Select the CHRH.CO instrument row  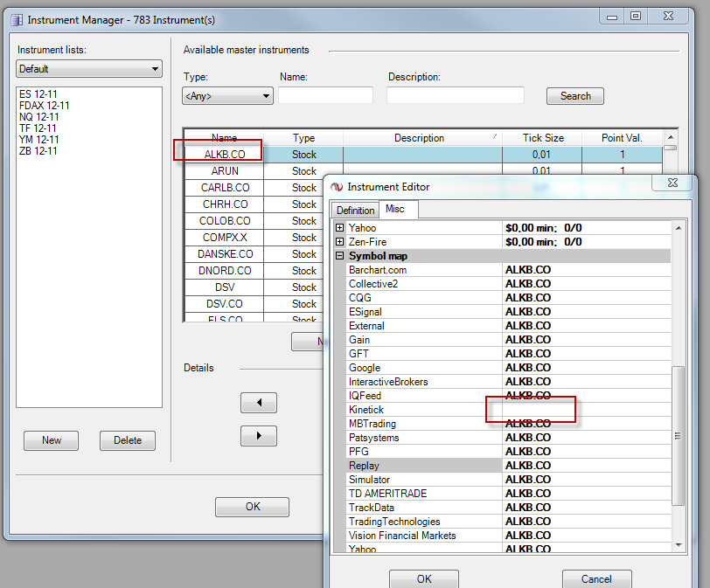254,204
